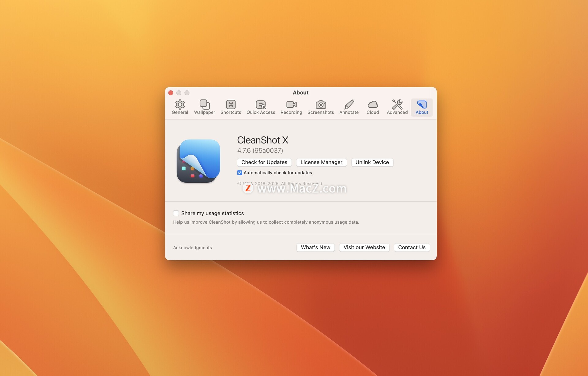Open the Advanced settings pane
588x376 pixels.
click(397, 107)
